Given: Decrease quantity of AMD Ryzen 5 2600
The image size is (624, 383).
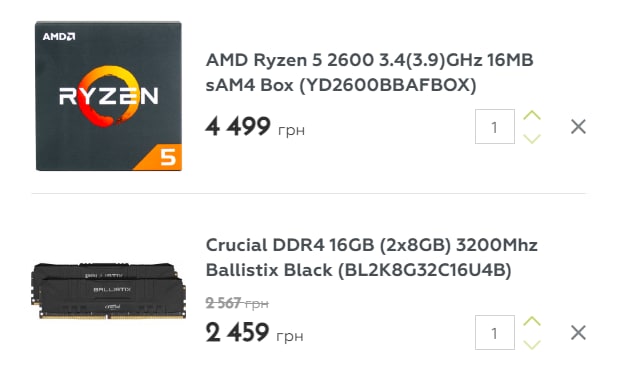Looking at the screenshot, I should pos(532,139).
